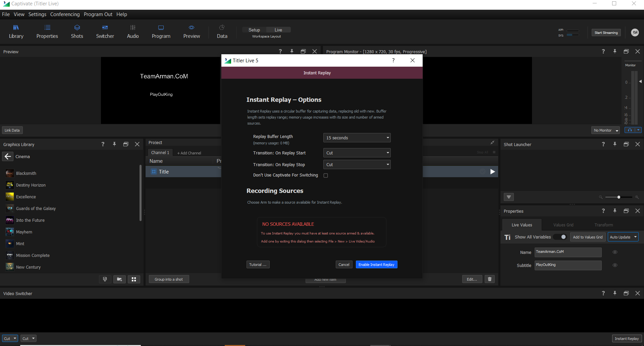Viewport: 644px width, 346px height.
Task: Open the Conferencing menu
Action: click(x=65, y=14)
